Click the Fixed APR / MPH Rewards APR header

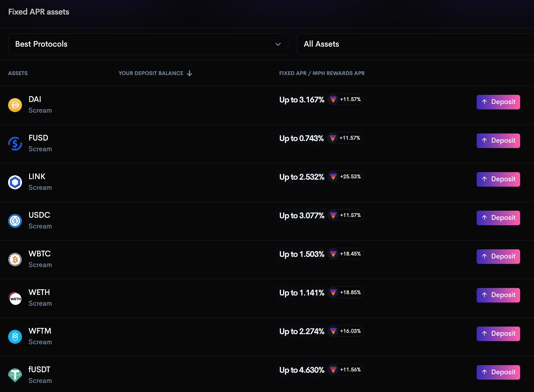coord(322,73)
